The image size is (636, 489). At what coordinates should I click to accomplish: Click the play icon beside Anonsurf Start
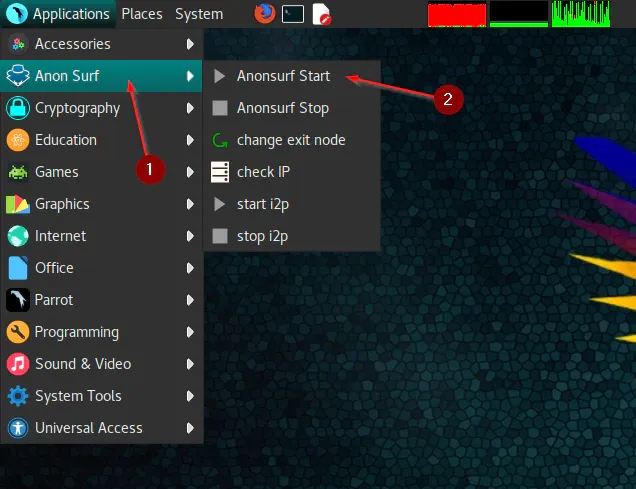(219, 76)
